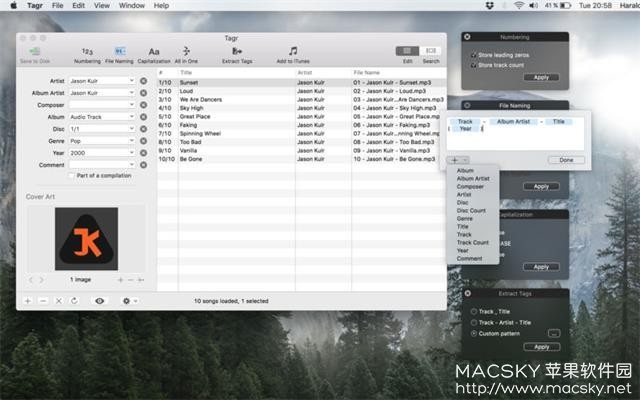Switch to Edit view mode
The image size is (640, 400).
point(407,51)
